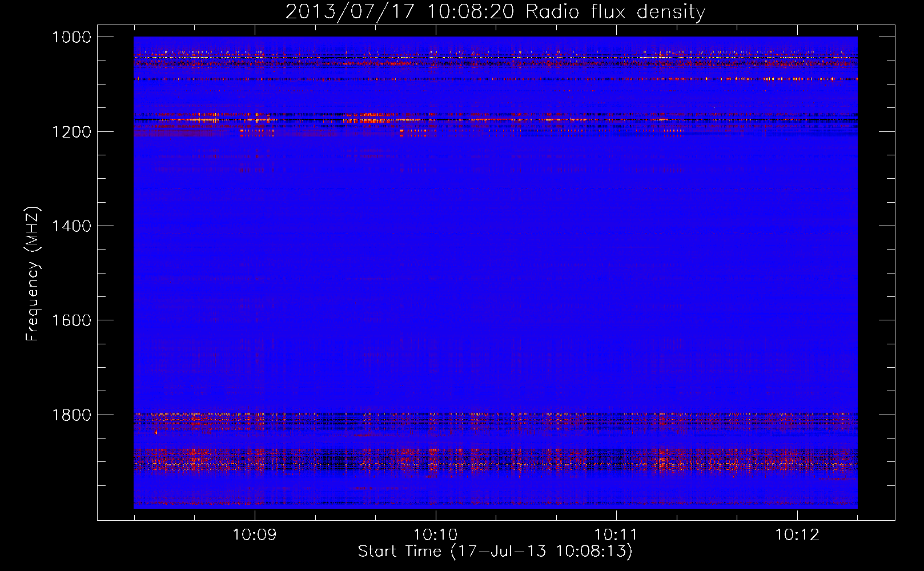Click the 10:10 time tick label
Screen dimensions: 924x571
436,535
